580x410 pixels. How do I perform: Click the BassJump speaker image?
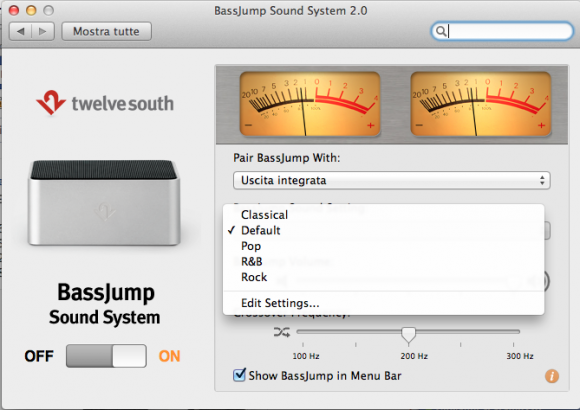[104, 203]
